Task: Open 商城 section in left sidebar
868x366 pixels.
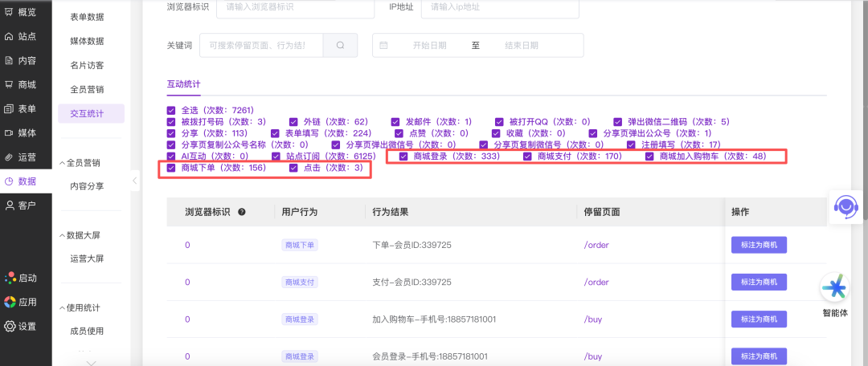Action: (21, 84)
